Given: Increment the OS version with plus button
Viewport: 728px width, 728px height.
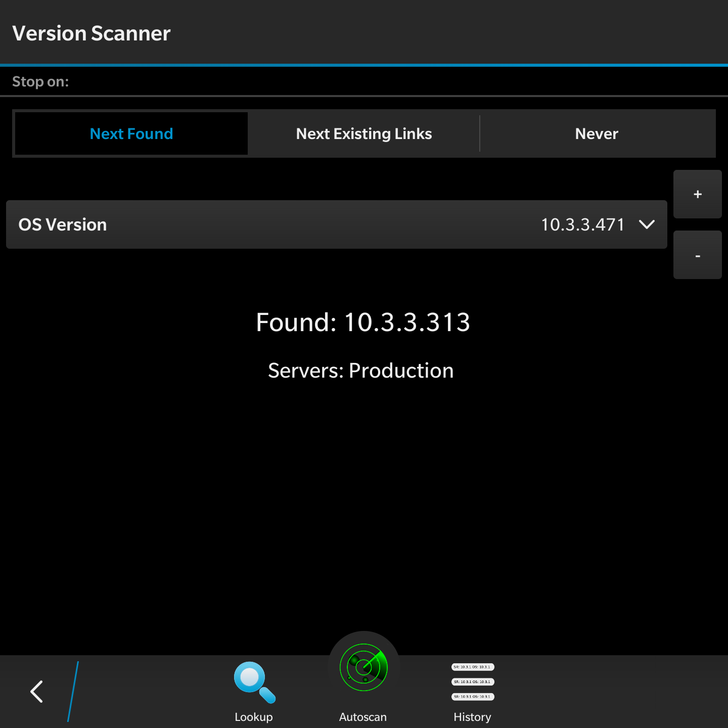Looking at the screenshot, I should point(698,194).
